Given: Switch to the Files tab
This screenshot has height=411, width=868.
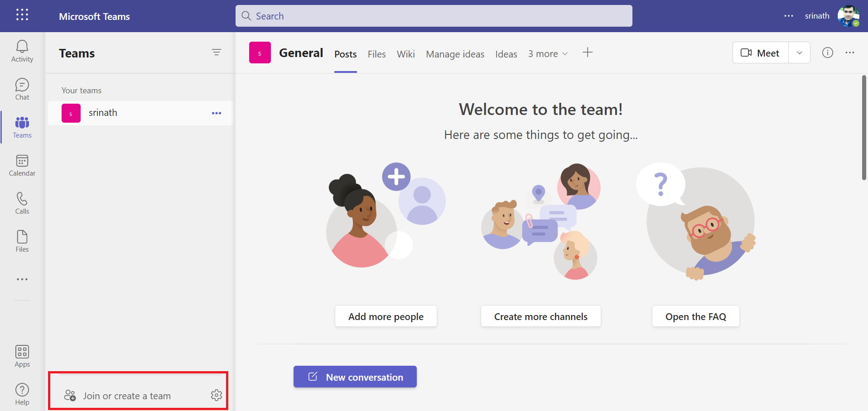Looking at the screenshot, I should (x=376, y=54).
